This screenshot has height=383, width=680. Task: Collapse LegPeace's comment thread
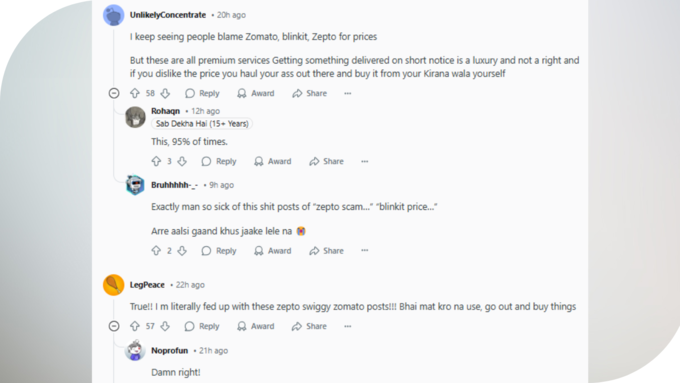coord(114,326)
